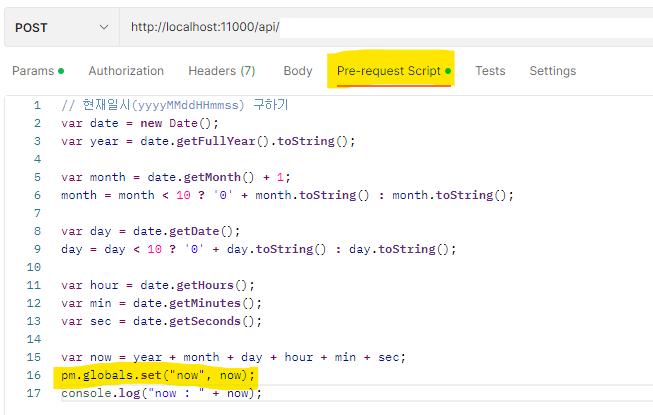Click line 6 month ternary expression
653x415 pixels.
pos(287,195)
